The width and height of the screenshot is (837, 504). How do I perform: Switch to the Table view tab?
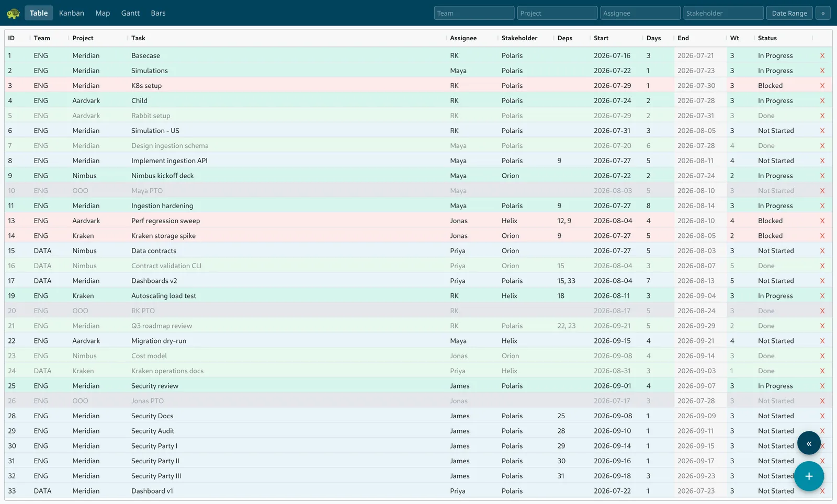39,13
